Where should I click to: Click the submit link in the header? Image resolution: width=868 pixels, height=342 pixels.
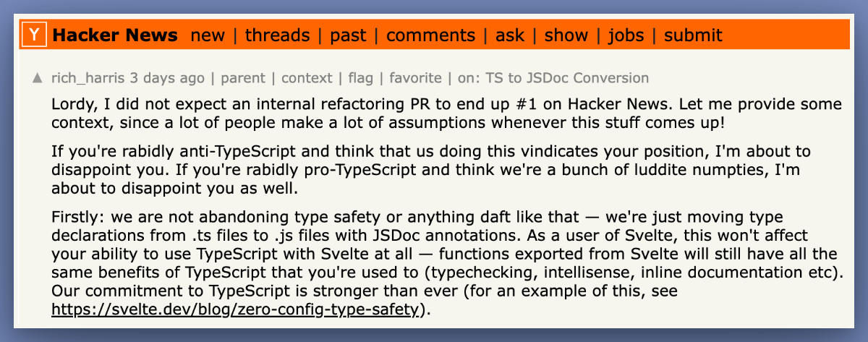693,35
